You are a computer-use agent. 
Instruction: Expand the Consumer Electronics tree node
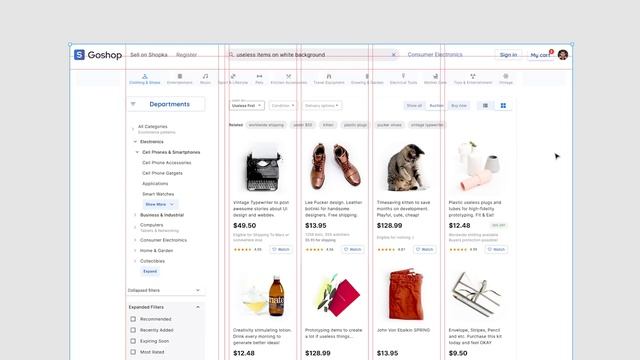[x=135, y=240]
